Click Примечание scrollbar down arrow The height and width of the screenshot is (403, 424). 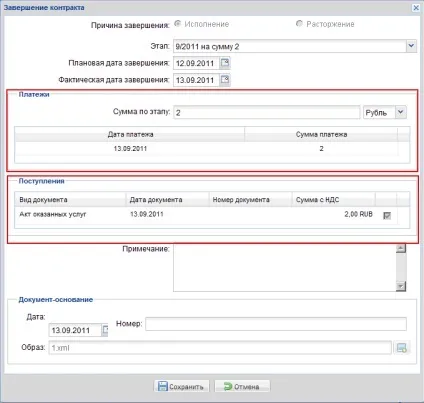tap(401, 286)
